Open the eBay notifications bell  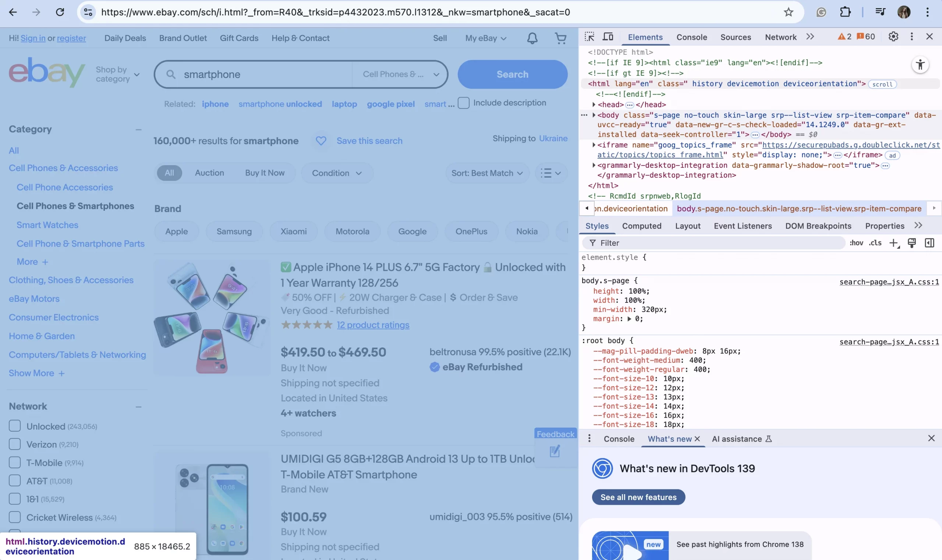click(532, 38)
